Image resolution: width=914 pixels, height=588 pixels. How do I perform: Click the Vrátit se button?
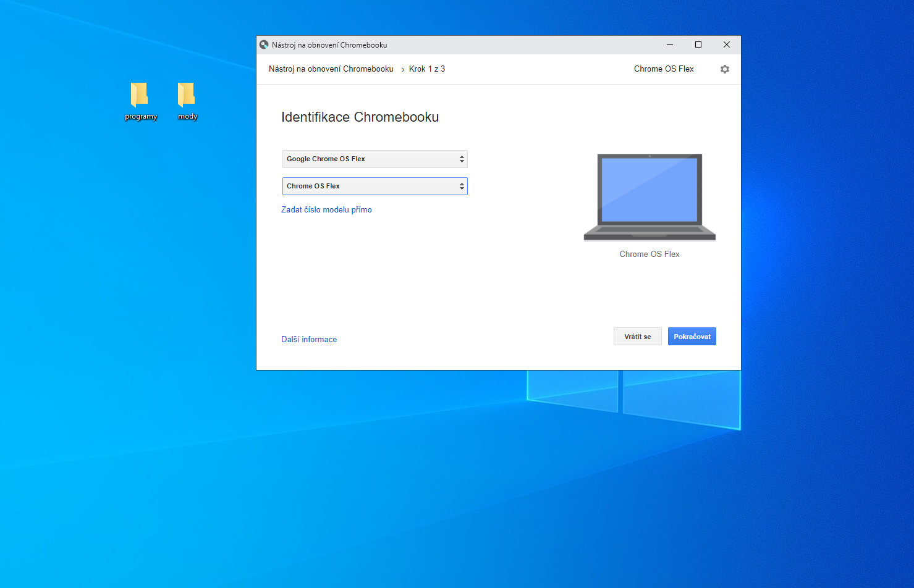pos(638,337)
